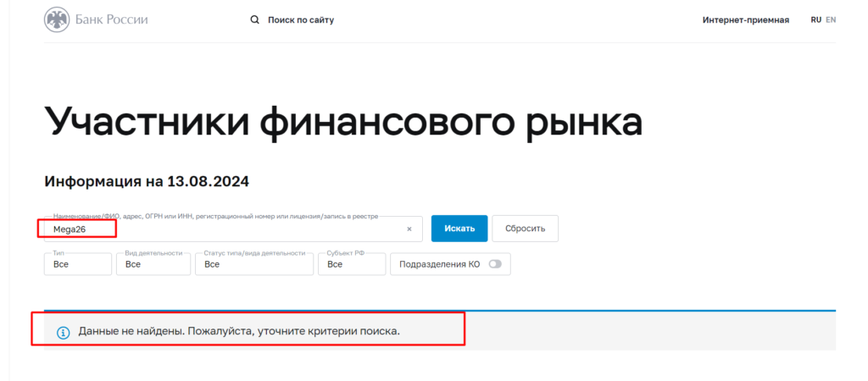Click the info icon in the results message
868x381 pixels.
tap(64, 333)
